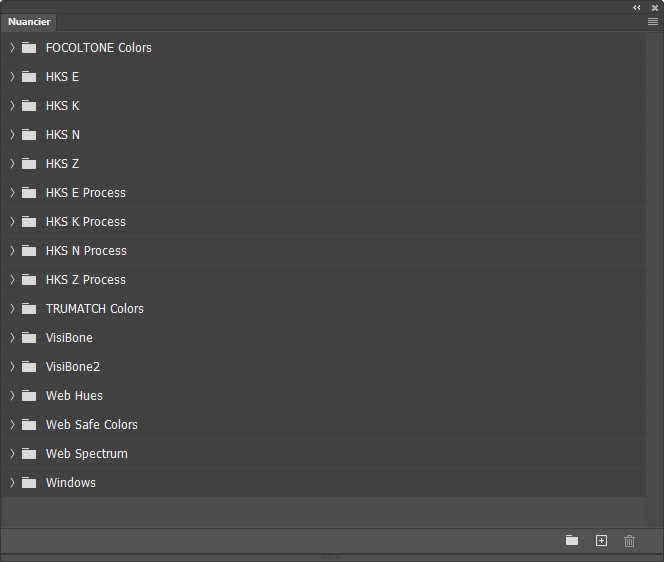Close the Nuancier panel
The height and width of the screenshot is (562, 664).
point(655,8)
